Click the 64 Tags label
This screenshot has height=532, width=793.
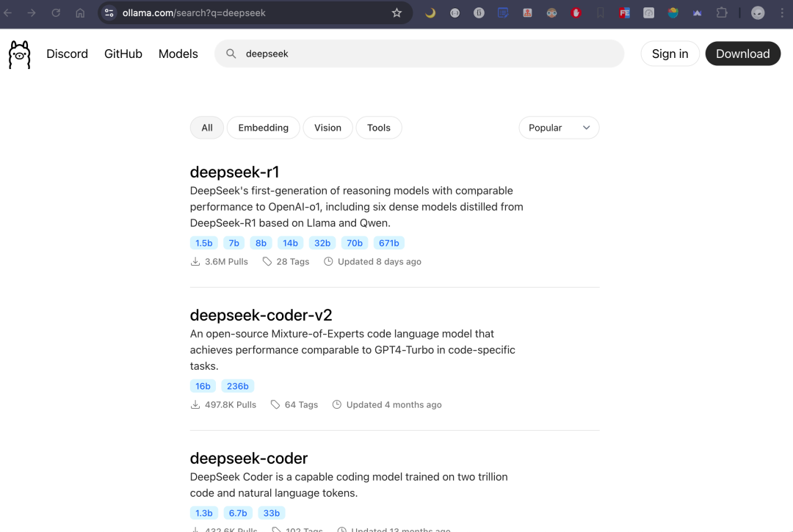[x=302, y=404]
